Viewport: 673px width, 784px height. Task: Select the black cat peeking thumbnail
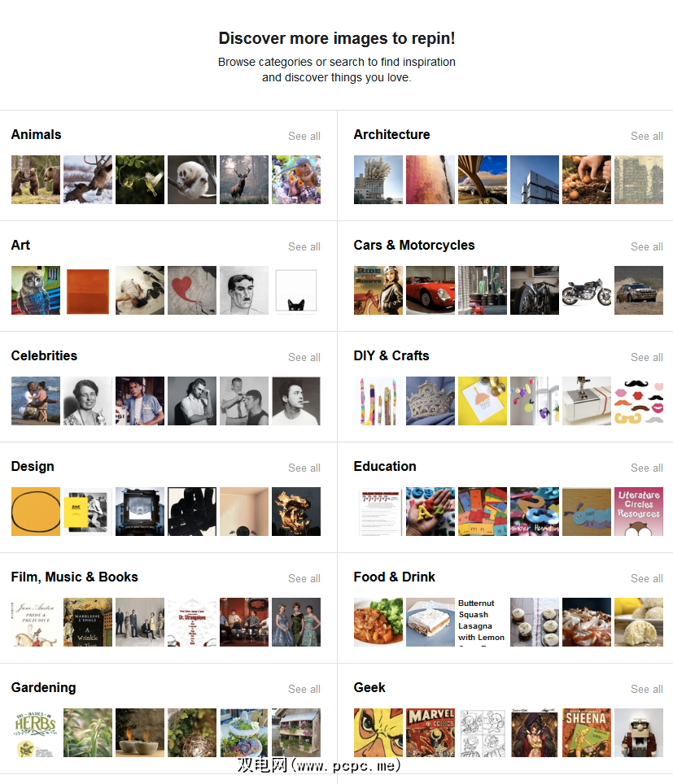[296, 290]
